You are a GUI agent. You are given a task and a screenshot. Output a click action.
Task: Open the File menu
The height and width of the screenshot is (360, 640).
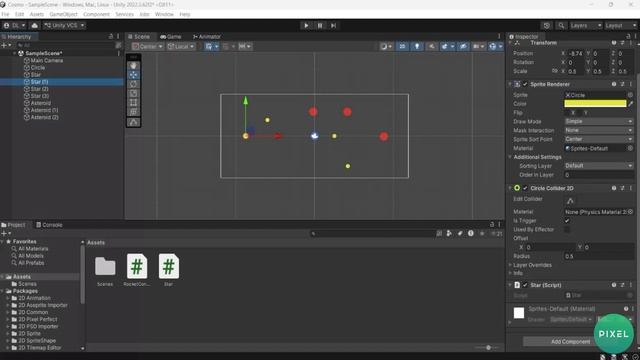click(5, 14)
